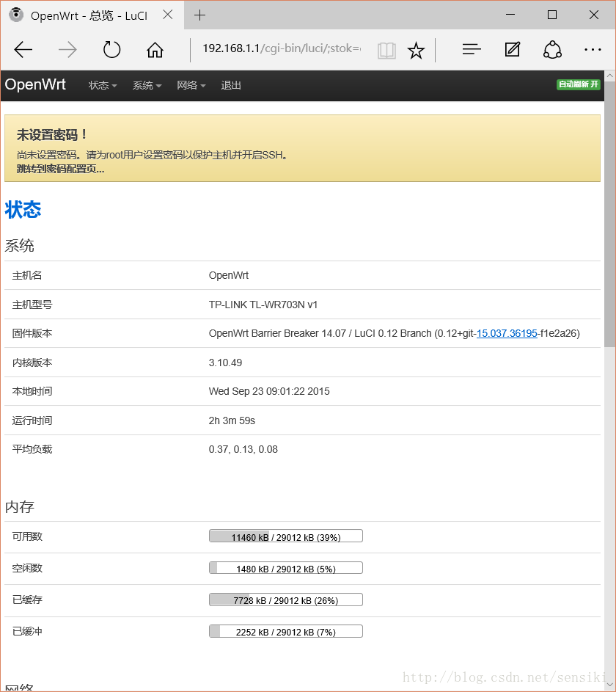Select the uptime 2h 3m 59s value
This screenshot has height=692, width=616.
click(232, 420)
